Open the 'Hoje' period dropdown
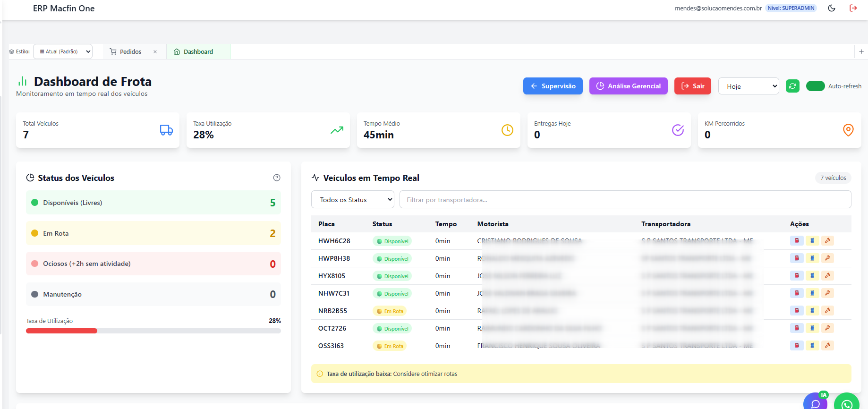 pyautogui.click(x=749, y=86)
